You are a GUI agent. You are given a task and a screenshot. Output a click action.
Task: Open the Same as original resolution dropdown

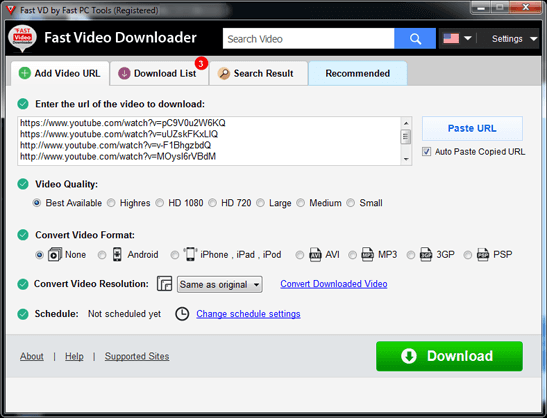tap(220, 284)
